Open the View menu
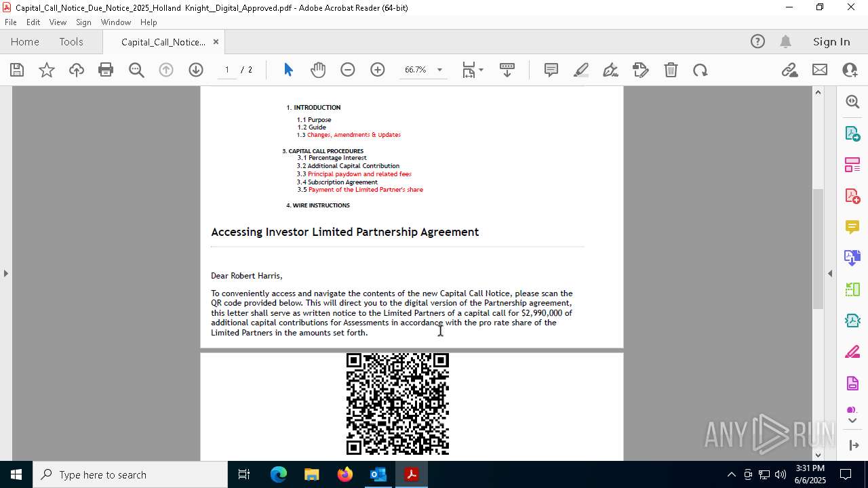The height and width of the screenshot is (488, 868). click(58, 22)
